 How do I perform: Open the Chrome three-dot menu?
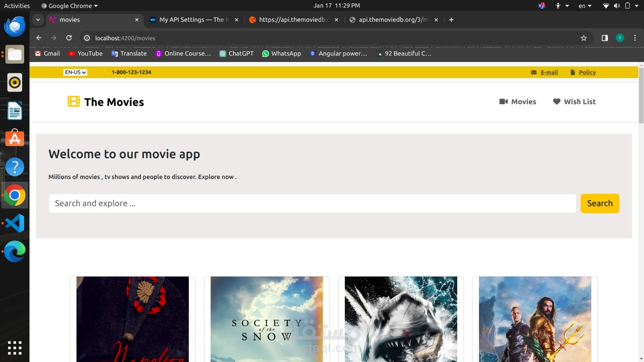(x=635, y=38)
